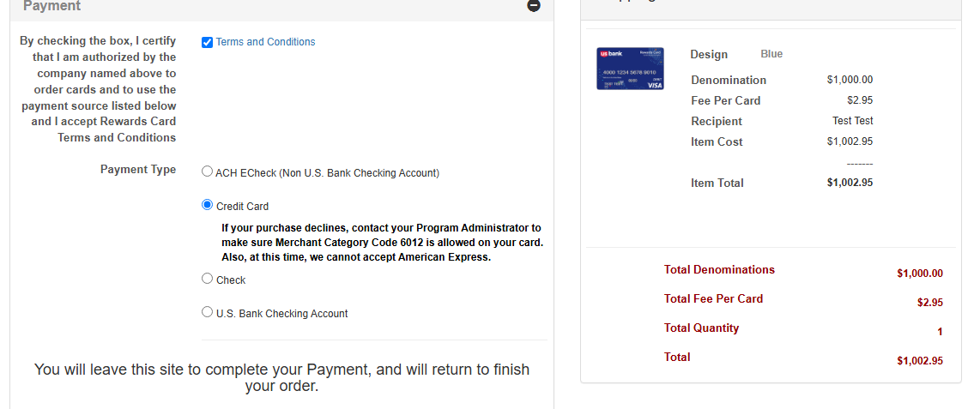Click the Recipient Test Test value

tap(852, 121)
